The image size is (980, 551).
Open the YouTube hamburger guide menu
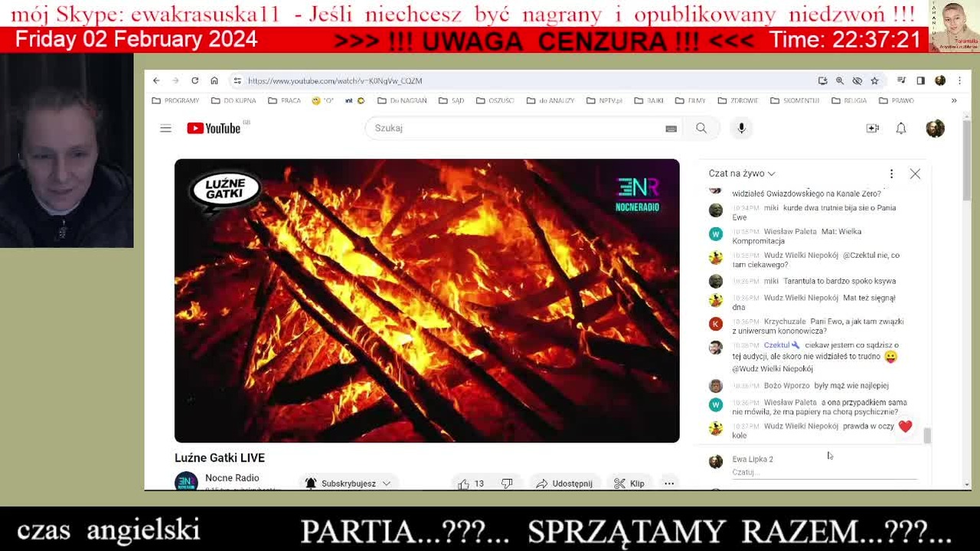pos(165,129)
